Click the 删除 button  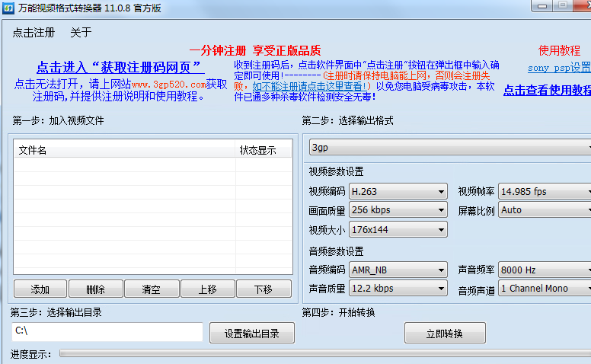pyautogui.click(x=96, y=289)
